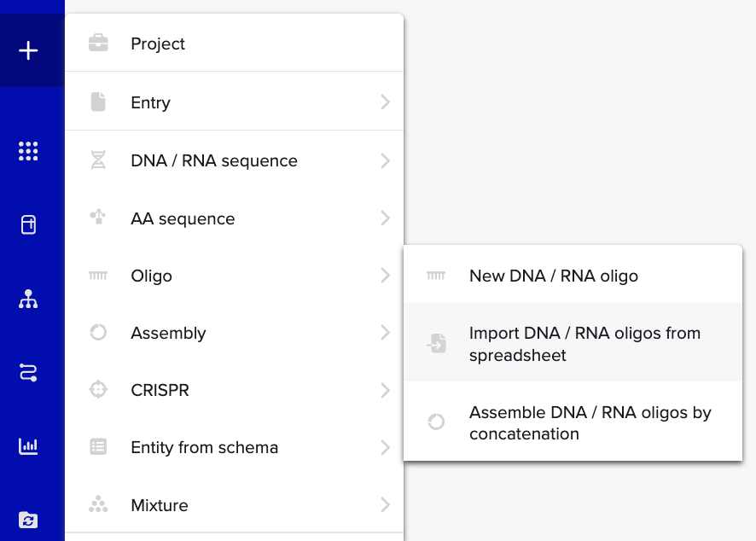The height and width of the screenshot is (541, 756).
Task: Expand the Entity from schema chevron
Action: click(385, 447)
